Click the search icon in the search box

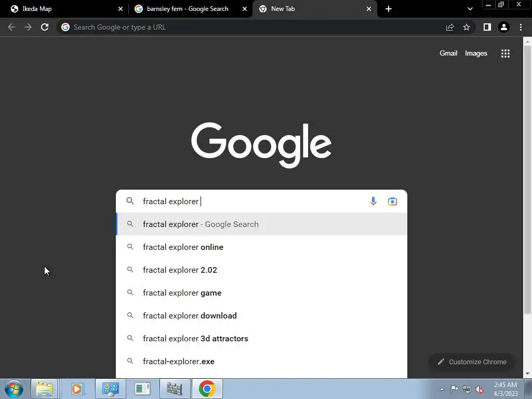130,201
